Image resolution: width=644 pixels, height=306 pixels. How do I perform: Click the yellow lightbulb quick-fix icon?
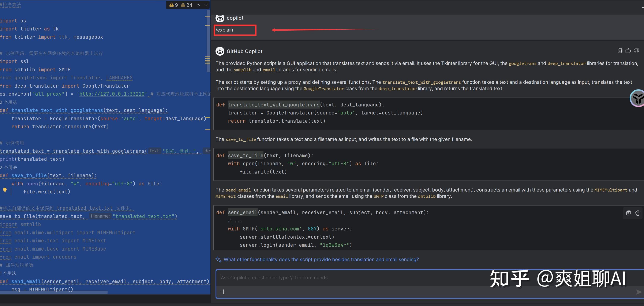click(5, 190)
